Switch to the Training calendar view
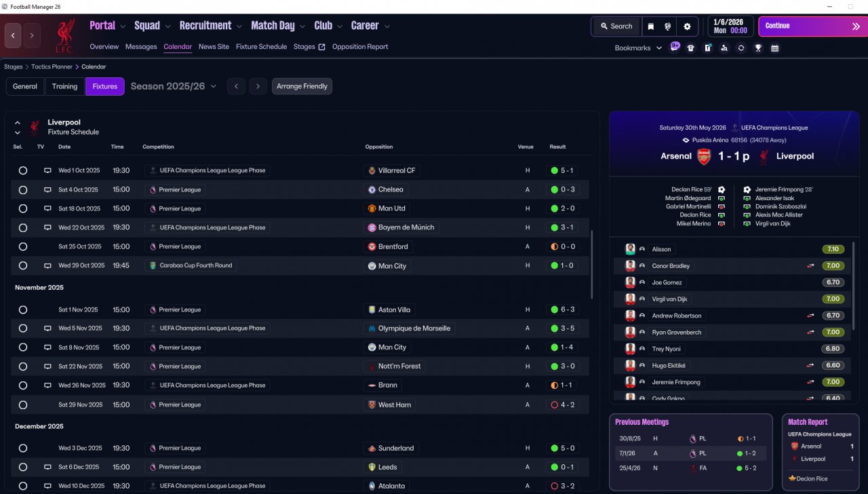The width and height of the screenshot is (868, 494). (64, 86)
